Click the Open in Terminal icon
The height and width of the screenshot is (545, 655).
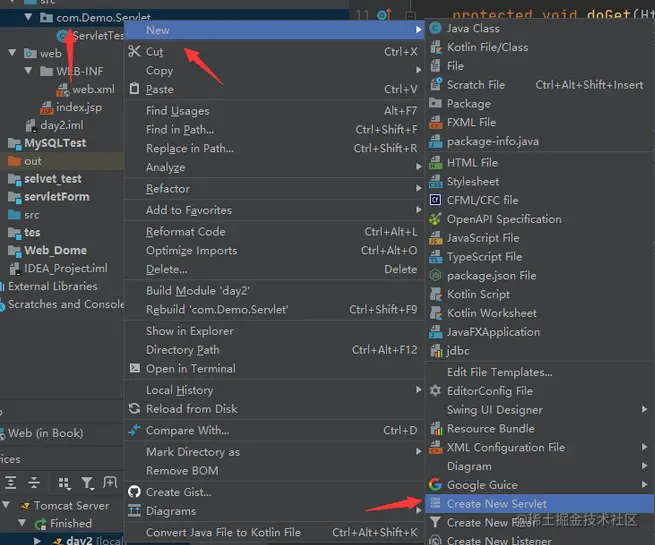135,368
